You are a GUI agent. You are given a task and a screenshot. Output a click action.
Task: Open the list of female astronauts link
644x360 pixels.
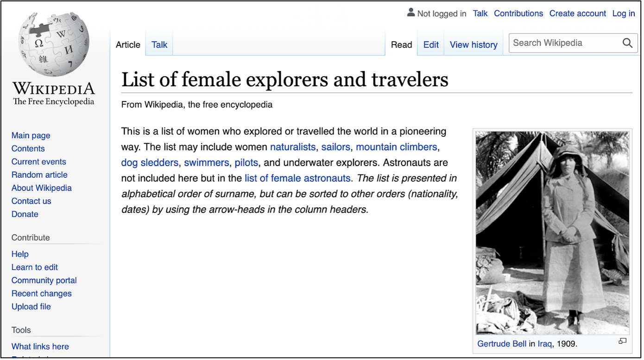pos(297,178)
